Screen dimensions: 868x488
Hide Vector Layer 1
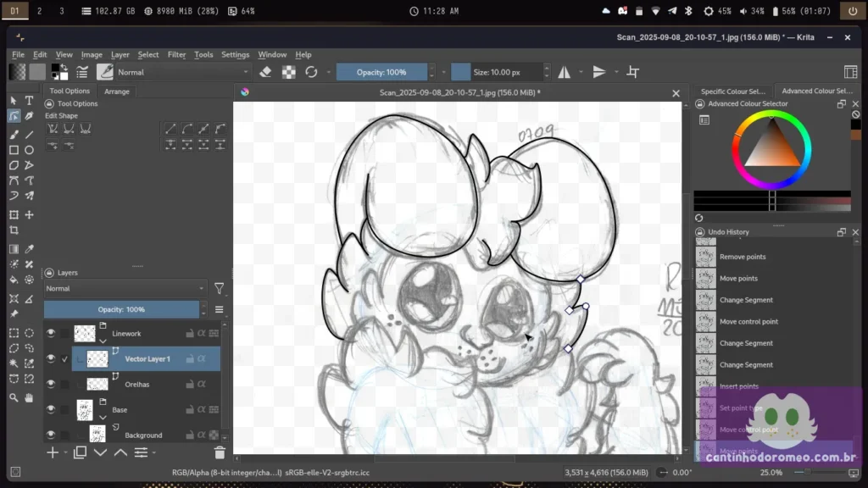click(51, 358)
